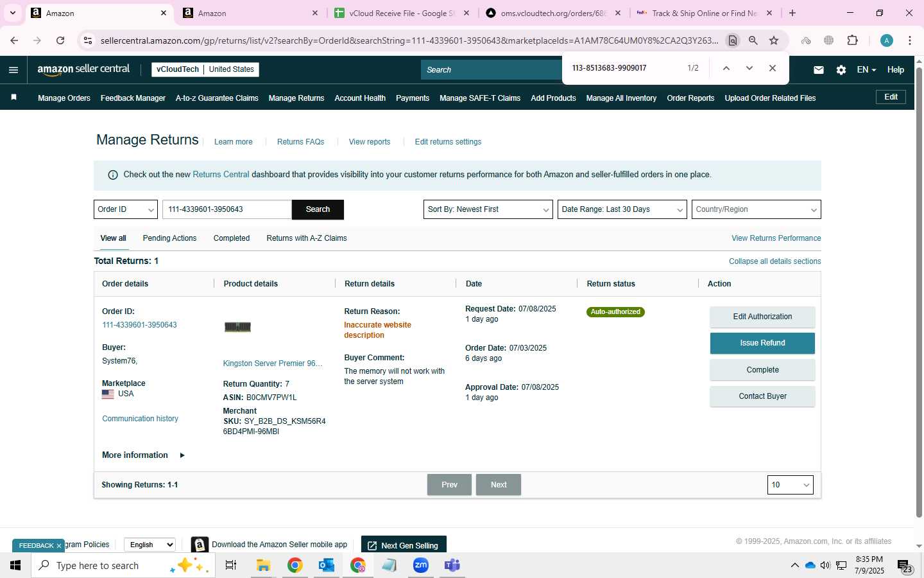The width and height of the screenshot is (924, 578).
Task: Open the settings gear icon
Action: (841, 70)
